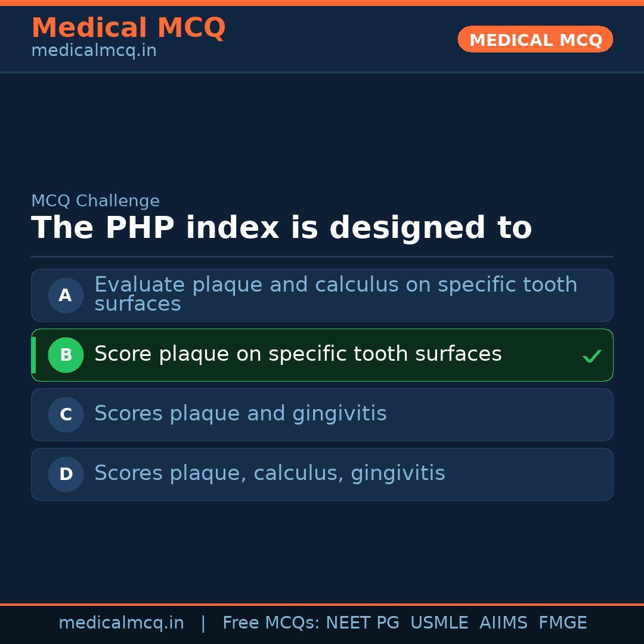
Task: Click the green checkmark on option B
Action: click(x=592, y=357)
